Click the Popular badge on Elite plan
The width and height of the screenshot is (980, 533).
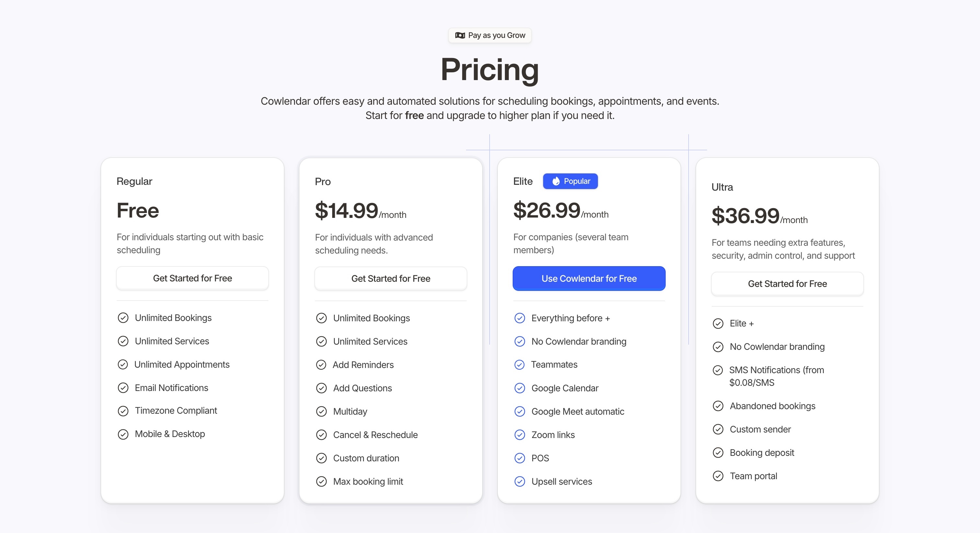(570, 181)
